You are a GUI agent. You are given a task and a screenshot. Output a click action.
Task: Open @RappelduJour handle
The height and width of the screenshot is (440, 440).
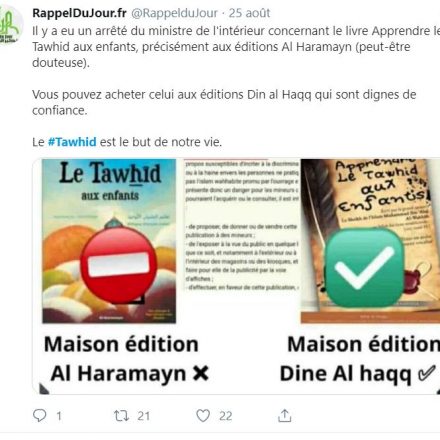click(x=174, y=13)
